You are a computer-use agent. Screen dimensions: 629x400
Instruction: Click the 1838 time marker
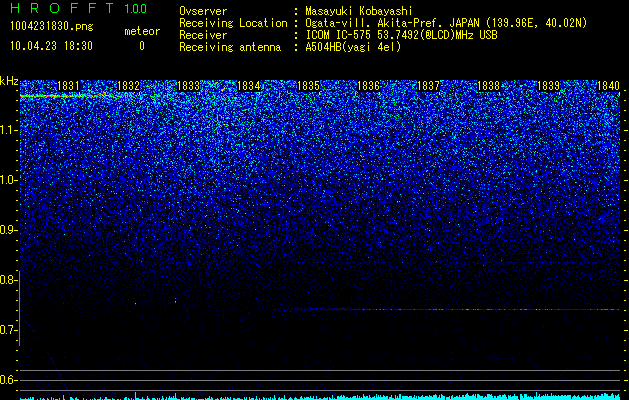coord(489,86)
